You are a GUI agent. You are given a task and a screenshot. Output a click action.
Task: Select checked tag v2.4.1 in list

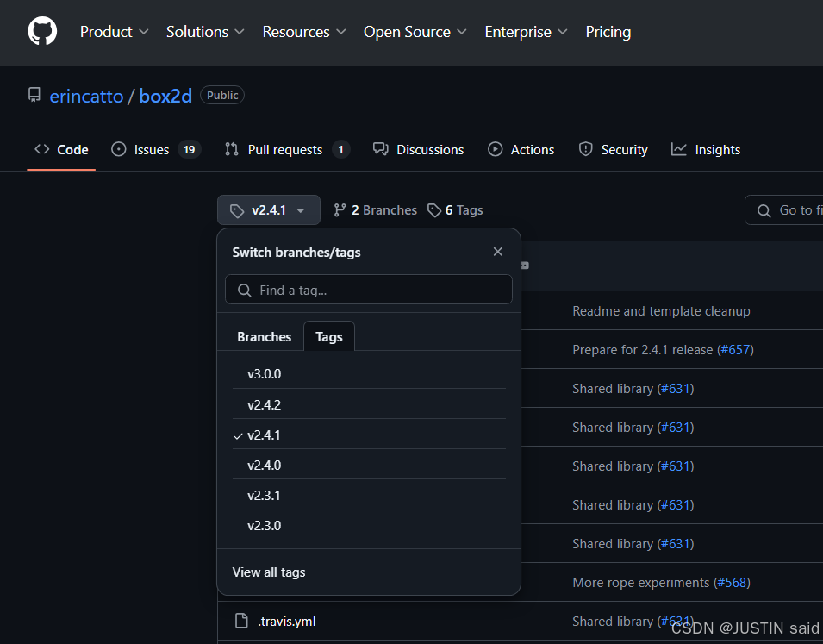(x=369, y=435)
